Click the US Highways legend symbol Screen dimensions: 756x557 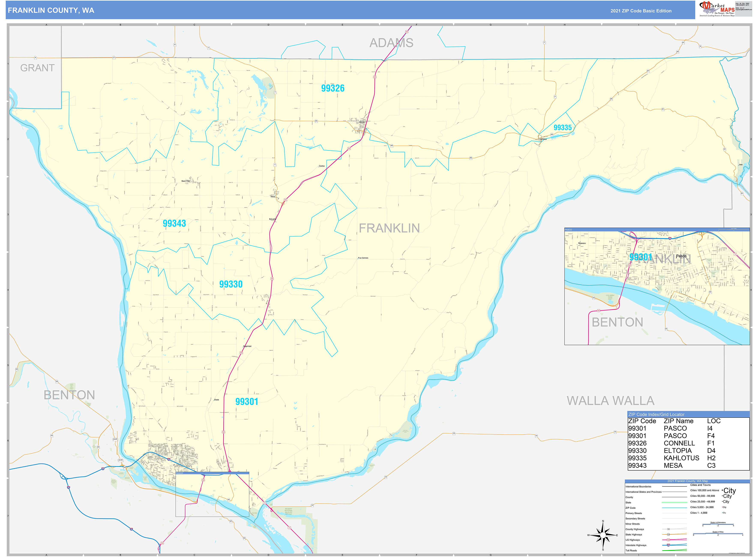point(669,540)
